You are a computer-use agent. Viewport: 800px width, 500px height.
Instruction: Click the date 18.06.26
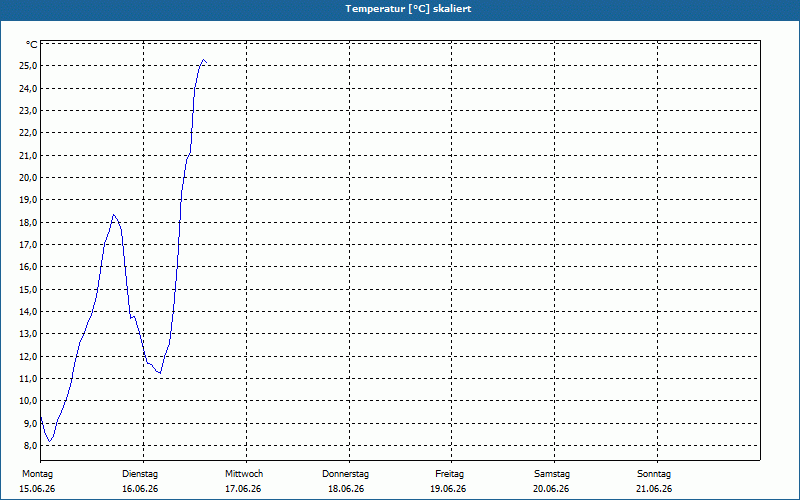pyautogui.click(x=346, y=489)
